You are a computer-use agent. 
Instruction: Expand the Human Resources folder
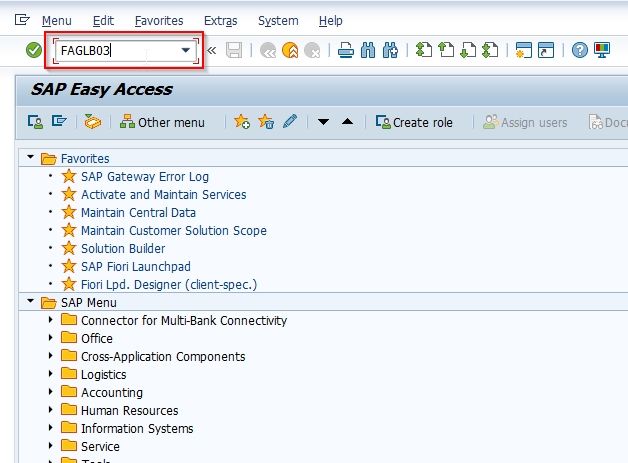[50, 410]
